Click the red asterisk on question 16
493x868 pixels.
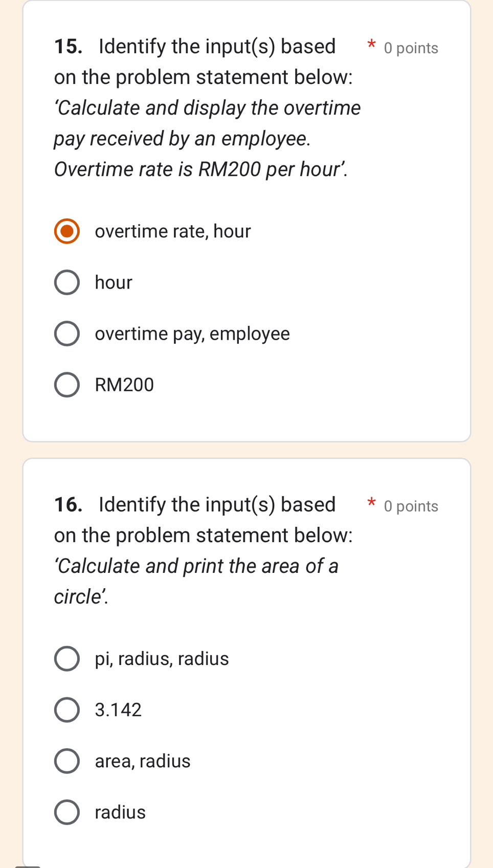(x=371, y=505)
